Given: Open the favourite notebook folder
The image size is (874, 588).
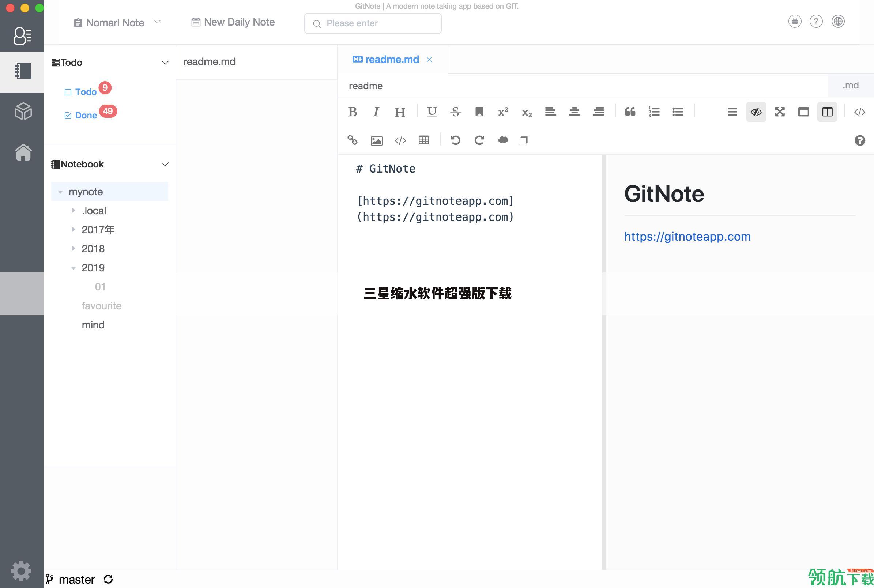Looking at the screenshot, I should point(101,306).
